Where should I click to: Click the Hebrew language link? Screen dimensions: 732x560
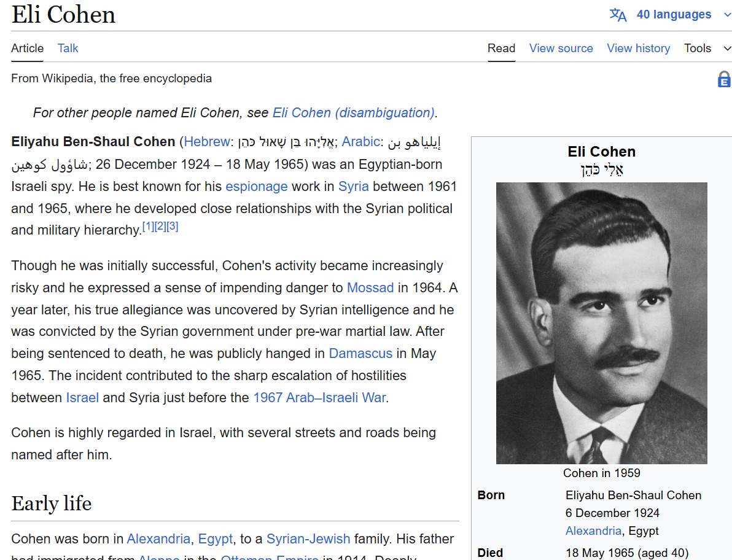coord(207,141)
